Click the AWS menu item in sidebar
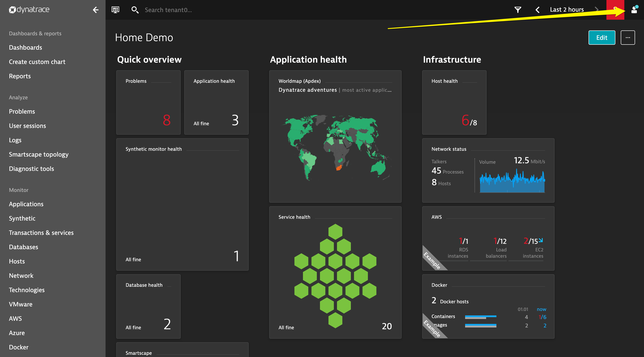644x357 pixels. click(15, 318)
